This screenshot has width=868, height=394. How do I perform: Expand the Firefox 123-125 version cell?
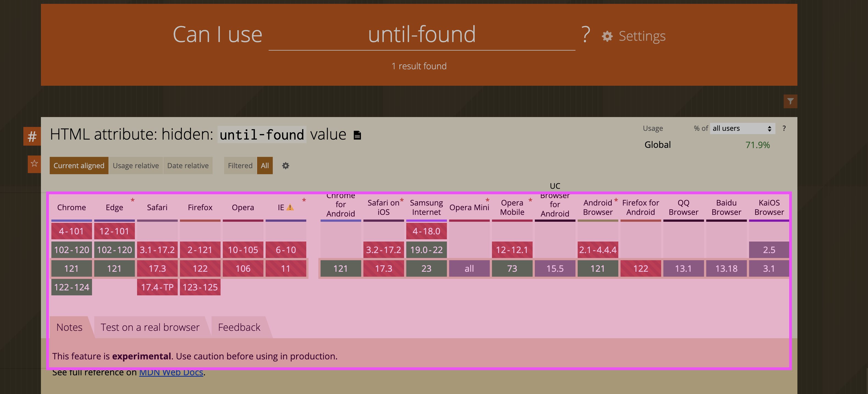[x=200, y=287]
